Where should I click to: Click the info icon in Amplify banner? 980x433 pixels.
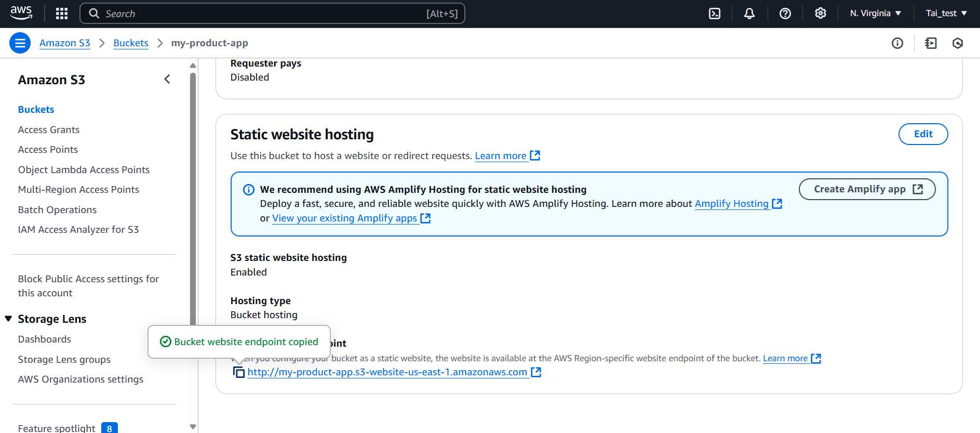point(249,190)
